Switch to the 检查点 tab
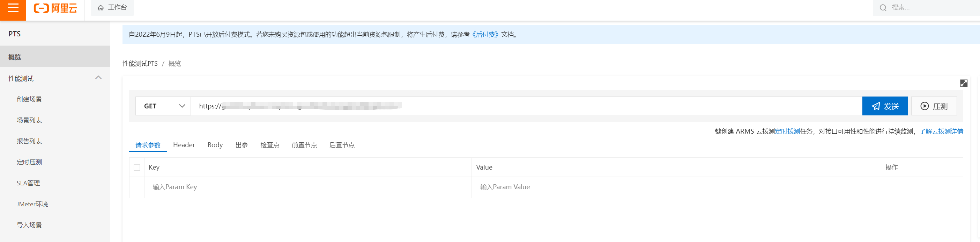 [270, 145]
